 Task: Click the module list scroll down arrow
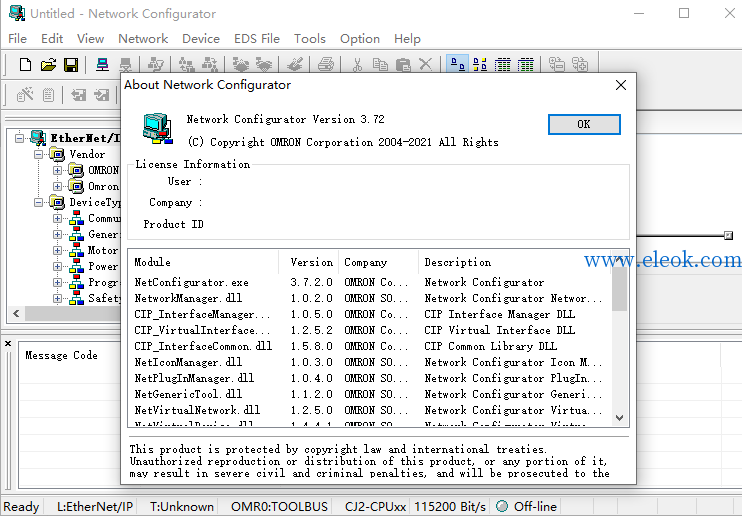tap(619, 418)
